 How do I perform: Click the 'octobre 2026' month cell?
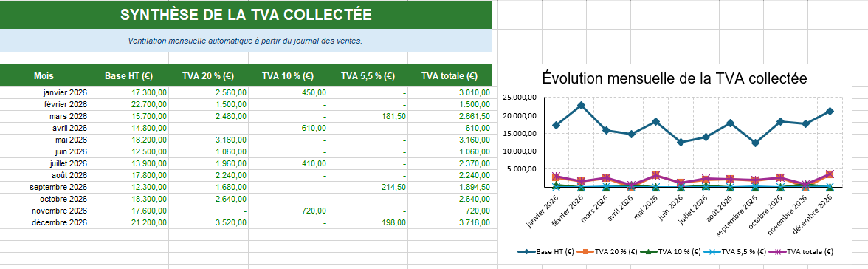[44, 199]
